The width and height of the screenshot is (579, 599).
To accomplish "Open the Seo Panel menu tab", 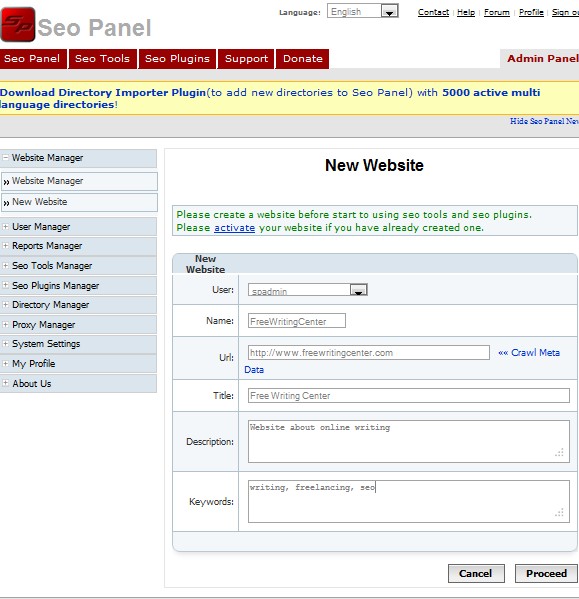I will (x=33, y=59).
